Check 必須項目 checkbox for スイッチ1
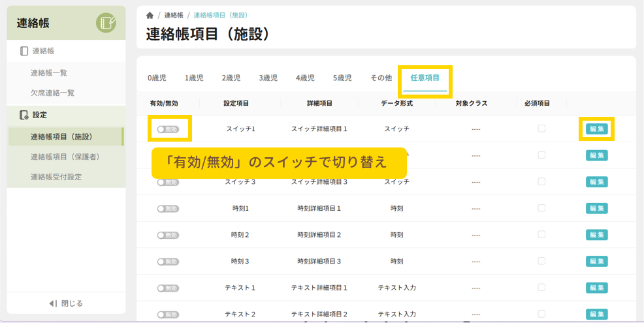The height and width of the screenshot is (323, 644). [x=541, y=129]
